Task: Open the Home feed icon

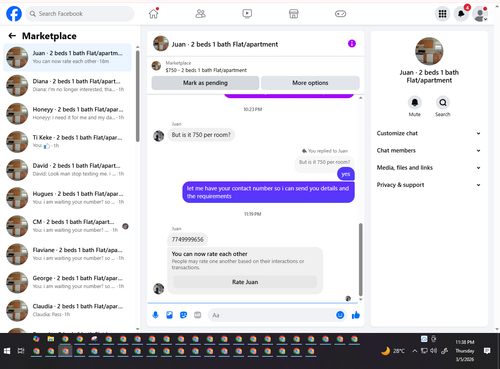Action: pos(153,14)
